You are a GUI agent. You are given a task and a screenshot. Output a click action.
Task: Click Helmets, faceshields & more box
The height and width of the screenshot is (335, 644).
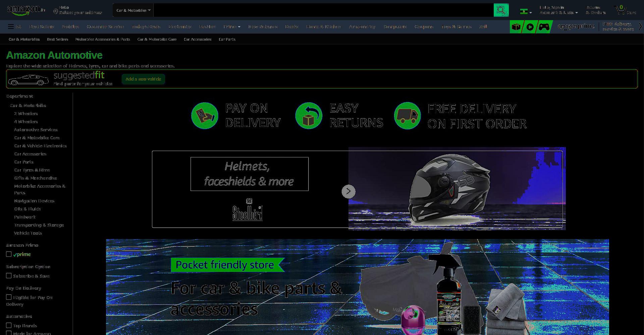tap(250, 174)
